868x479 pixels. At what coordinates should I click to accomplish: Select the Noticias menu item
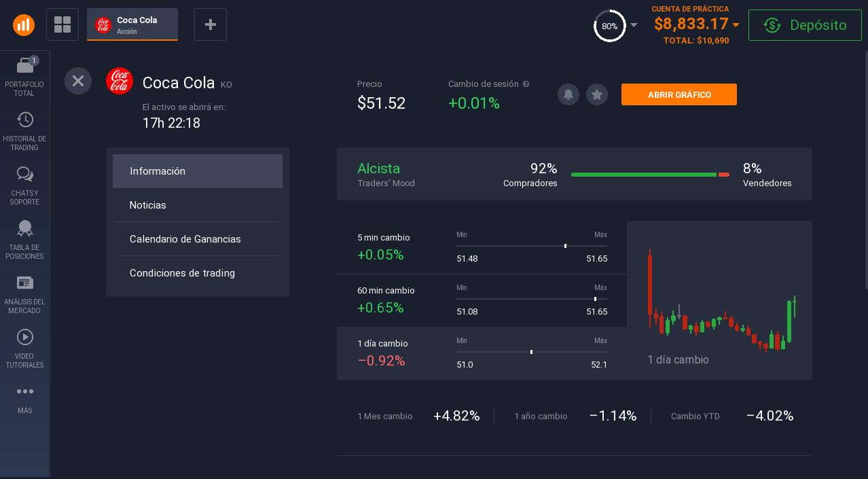(198, 205)
